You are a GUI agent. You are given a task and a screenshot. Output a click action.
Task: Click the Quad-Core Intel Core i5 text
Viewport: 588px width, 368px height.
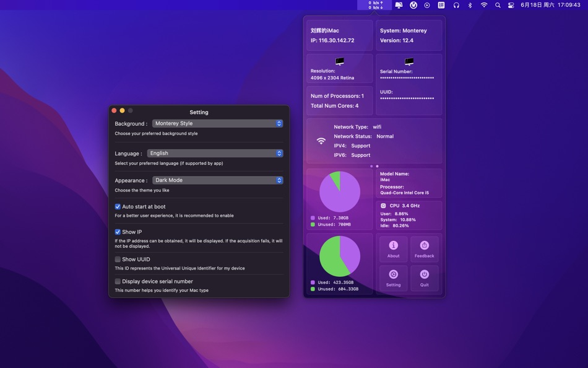404,193
